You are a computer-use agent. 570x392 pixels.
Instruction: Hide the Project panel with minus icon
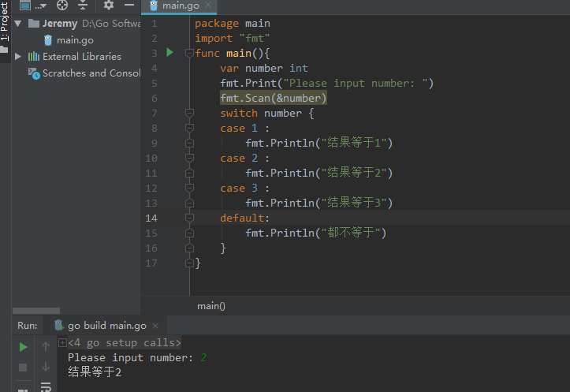[129, 5]
